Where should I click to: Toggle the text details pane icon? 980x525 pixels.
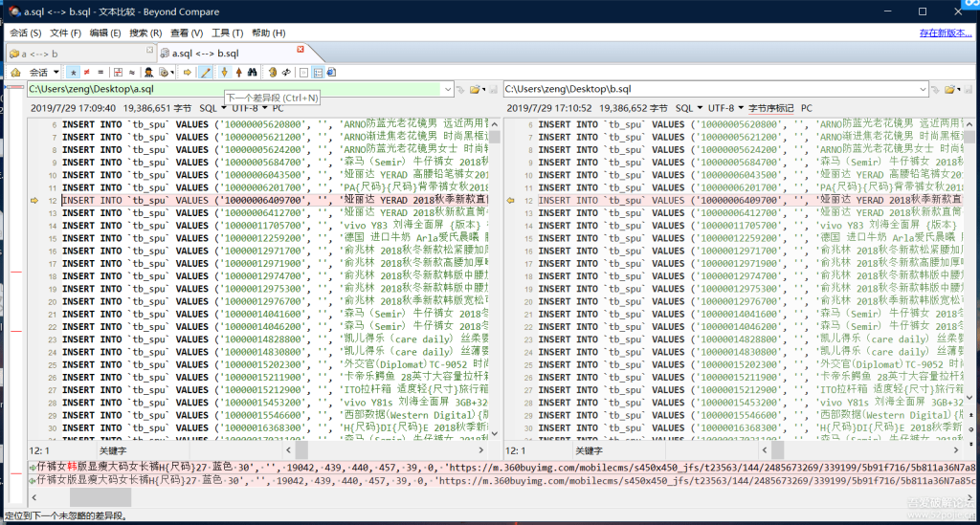[318, 73]
